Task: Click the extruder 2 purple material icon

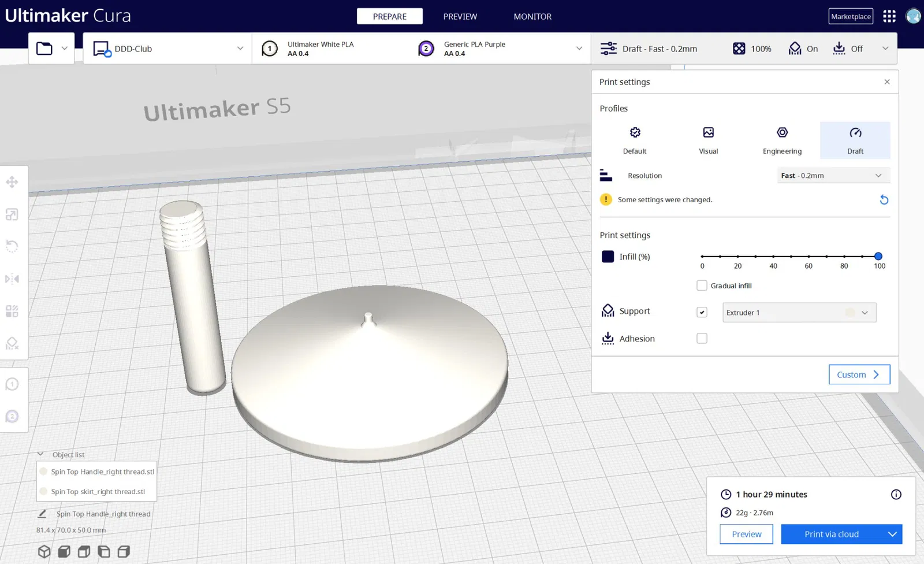Action: (426, 49)
